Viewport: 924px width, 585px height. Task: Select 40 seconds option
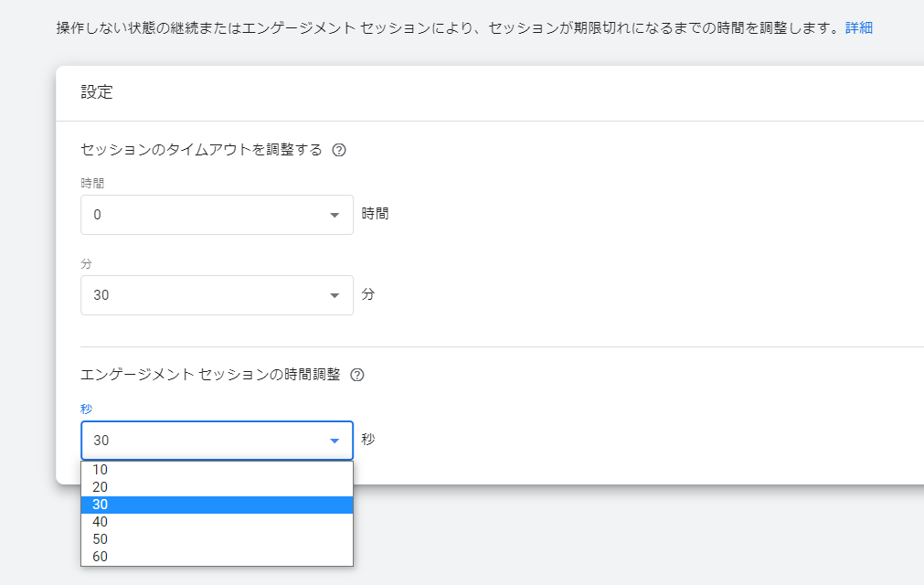click(101, 522)
